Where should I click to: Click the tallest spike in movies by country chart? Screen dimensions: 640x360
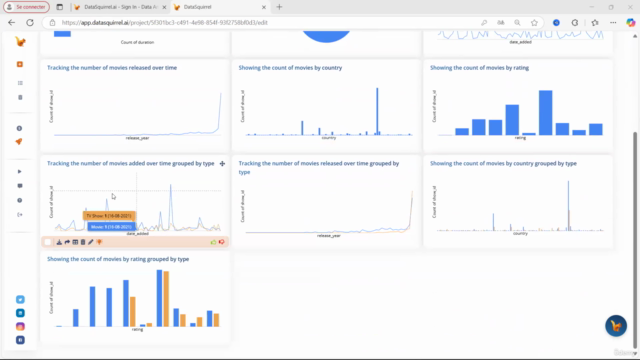377,111
